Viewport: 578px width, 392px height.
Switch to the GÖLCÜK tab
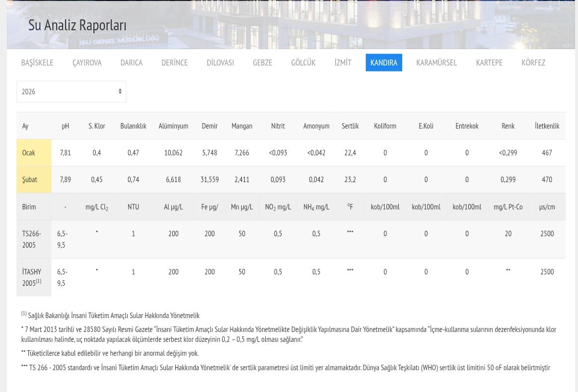point(303,63)
